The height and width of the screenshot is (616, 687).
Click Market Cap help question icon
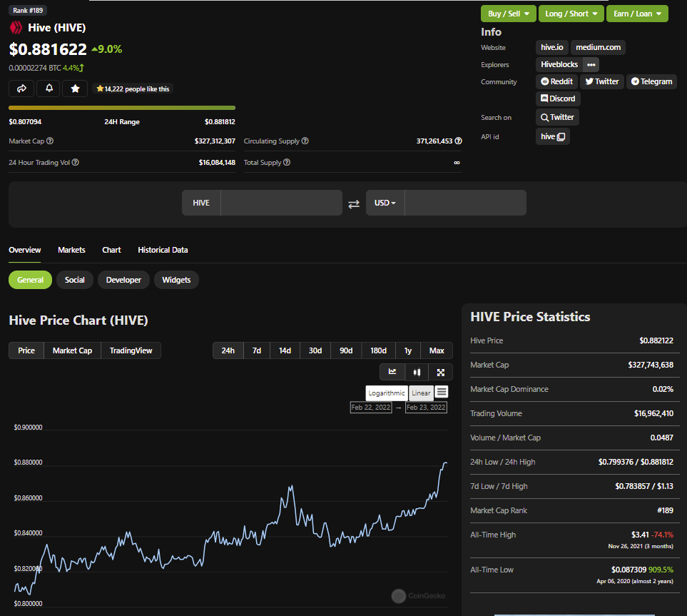pyautogui.click(x=50, y=141)
